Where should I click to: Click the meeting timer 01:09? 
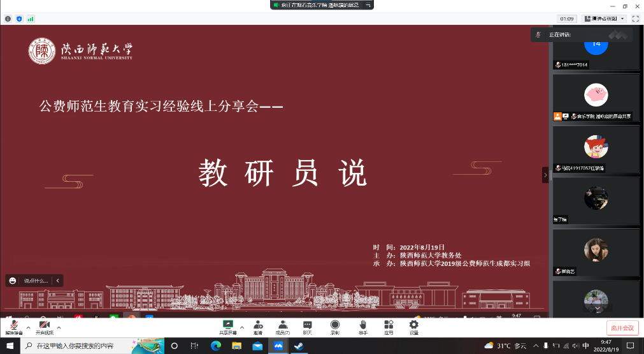coord(567,18)
